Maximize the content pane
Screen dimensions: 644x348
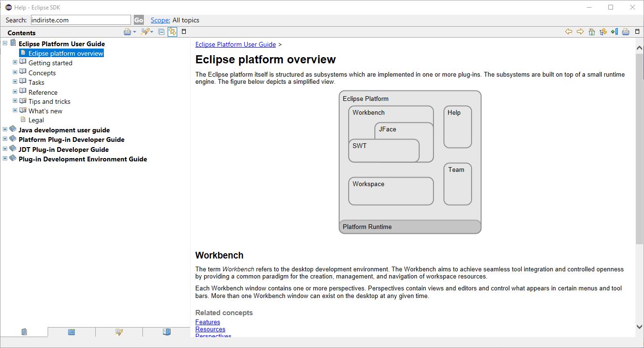638,32
